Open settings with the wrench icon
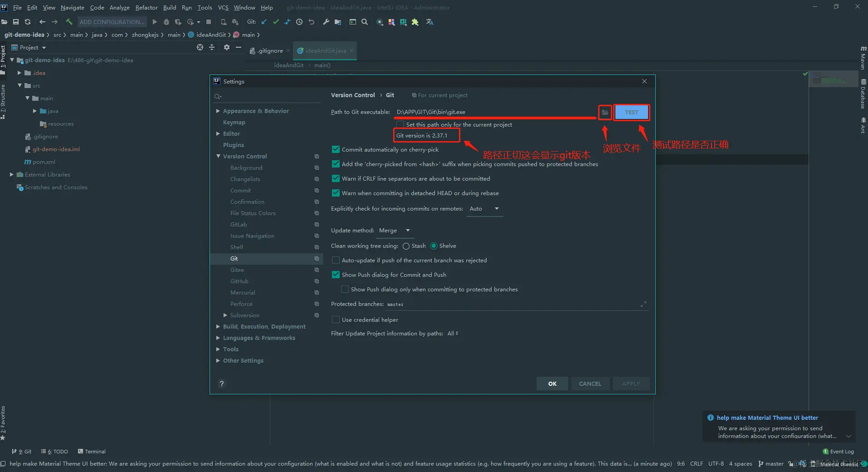 pos(326,22)
